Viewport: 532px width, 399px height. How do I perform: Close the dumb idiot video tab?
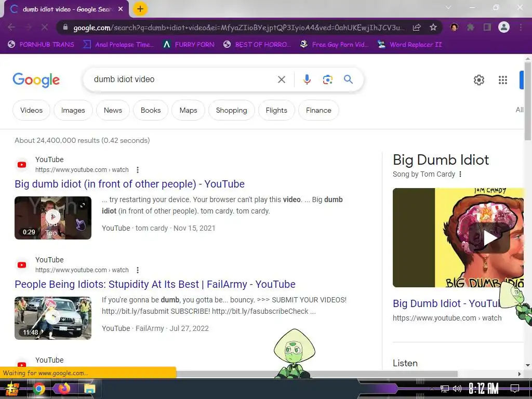[x=121, y=9]
